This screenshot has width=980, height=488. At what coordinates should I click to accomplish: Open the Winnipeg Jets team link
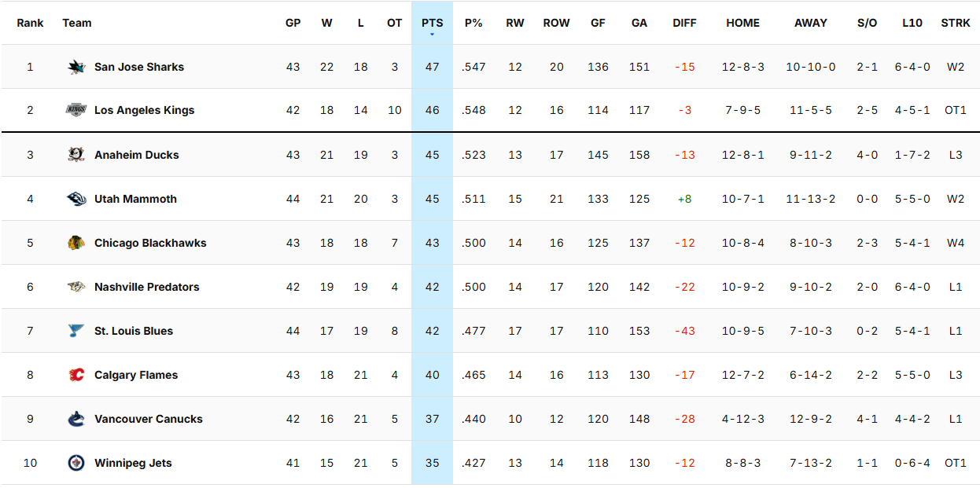[133, 463]
